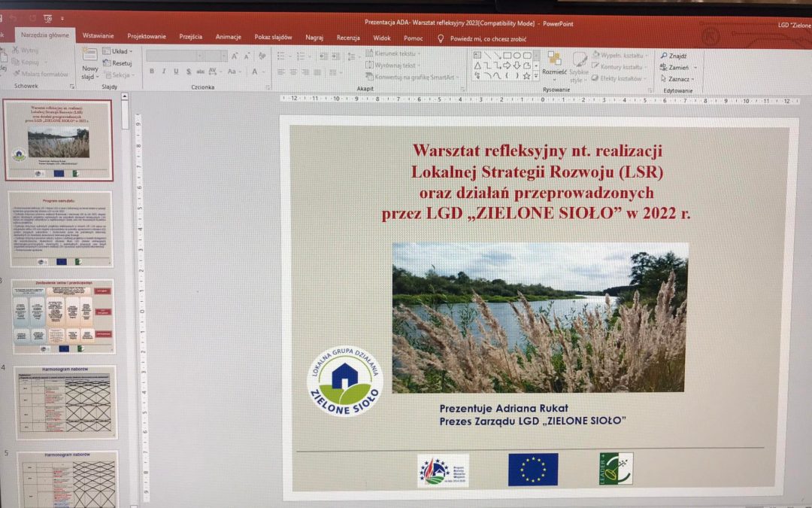Screen dimensions: 812x508
Task: Click the Znajdź button
Action: click(x=674, y=56)
